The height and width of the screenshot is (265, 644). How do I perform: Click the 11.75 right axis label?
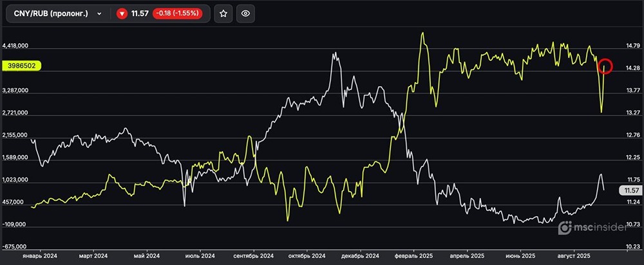click(632, 179)
